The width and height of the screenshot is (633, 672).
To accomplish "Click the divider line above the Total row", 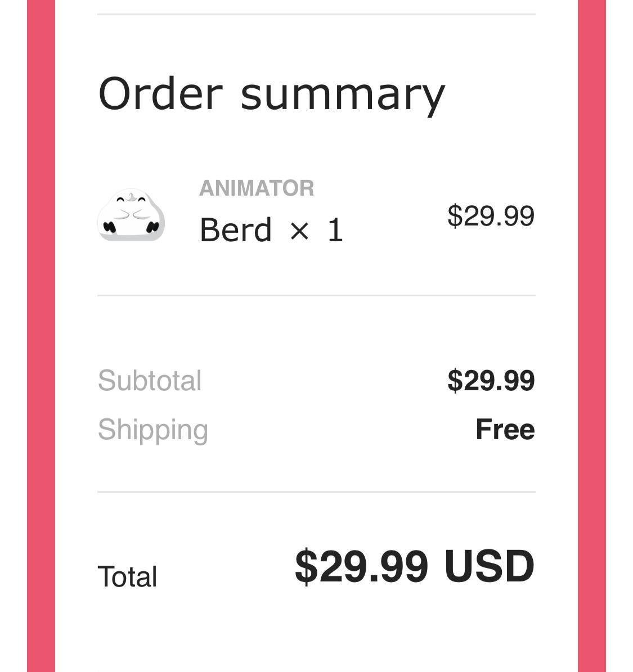I will [x=316, y=492].
